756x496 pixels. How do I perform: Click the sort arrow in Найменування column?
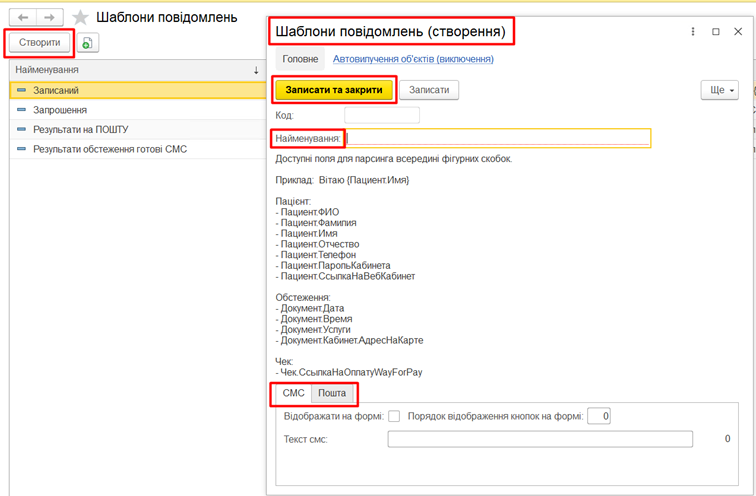point(256,70)
